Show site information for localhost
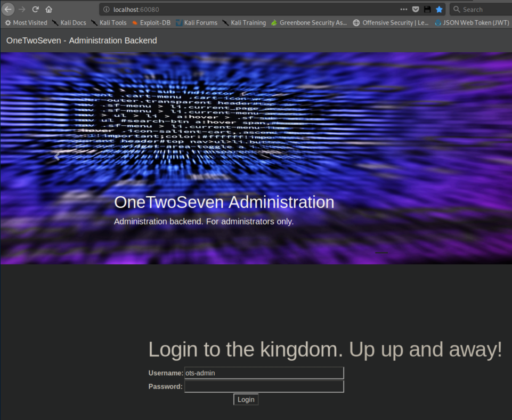Viewport: 512px width, 420px height. point(107,10)
